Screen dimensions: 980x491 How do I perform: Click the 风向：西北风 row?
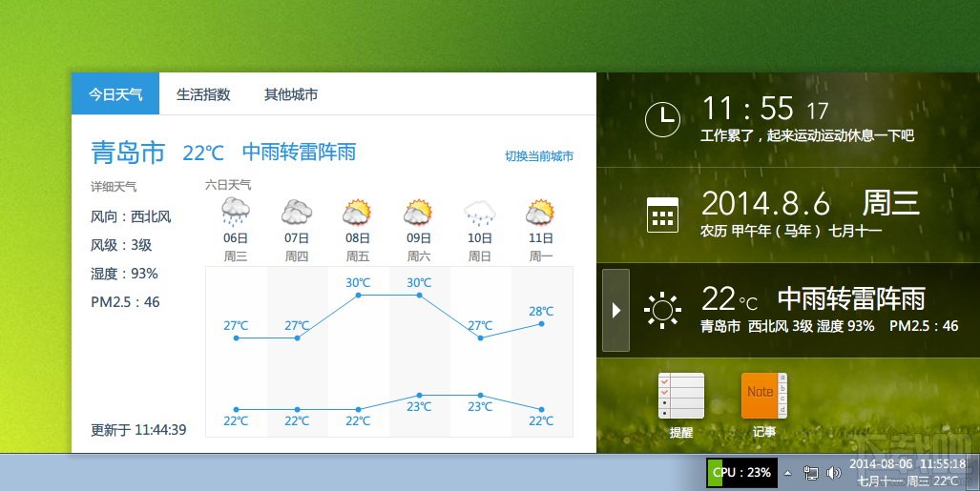point(131,216)
